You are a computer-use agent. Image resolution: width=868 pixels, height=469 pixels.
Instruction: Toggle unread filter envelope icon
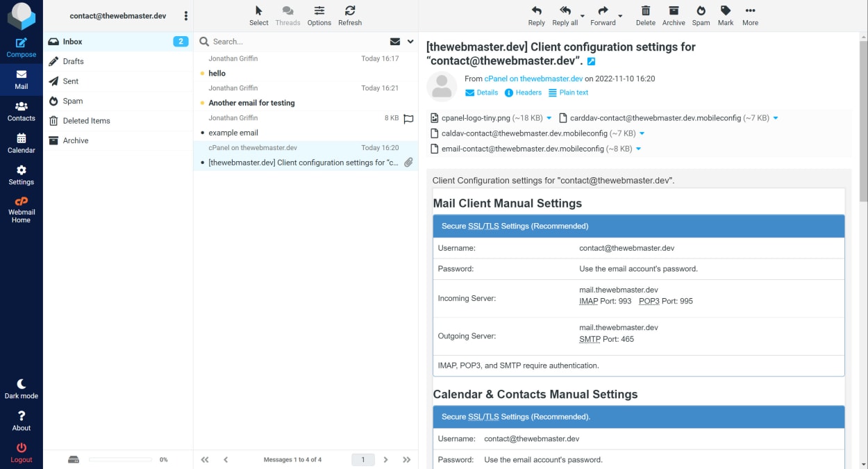pyautogui.click(x=395, y=42)
